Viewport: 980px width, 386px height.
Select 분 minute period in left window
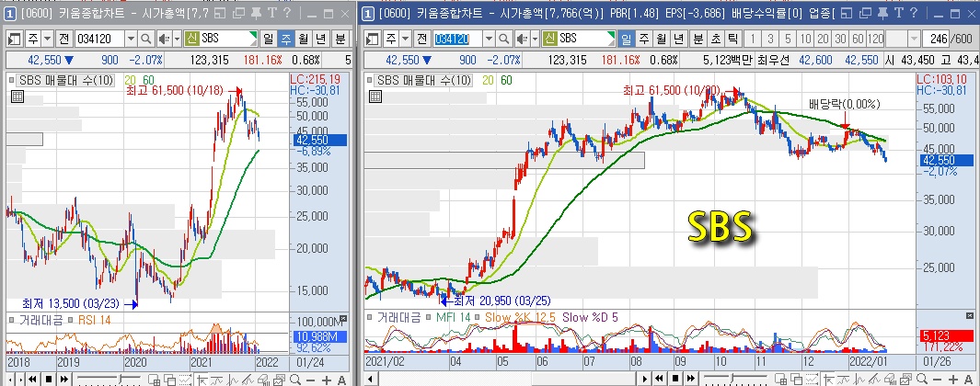coord(340,39)
